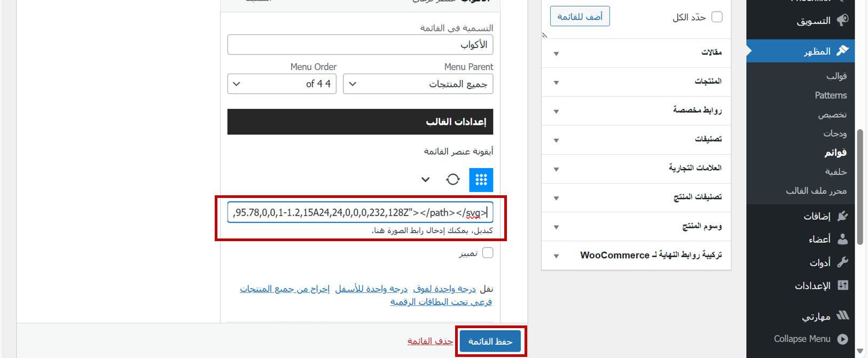
Task: Open the Menu Parent dropdown
Action: (x=418, y=84)
